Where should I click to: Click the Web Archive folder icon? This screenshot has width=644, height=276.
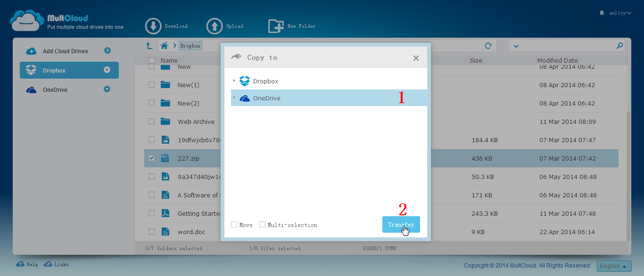(x=165, y=122)
